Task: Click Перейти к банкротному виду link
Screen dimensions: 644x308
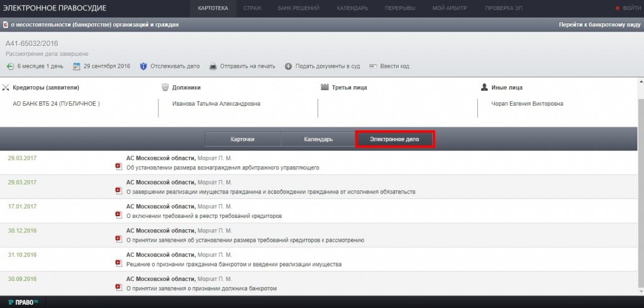Action: pos(597,25)
